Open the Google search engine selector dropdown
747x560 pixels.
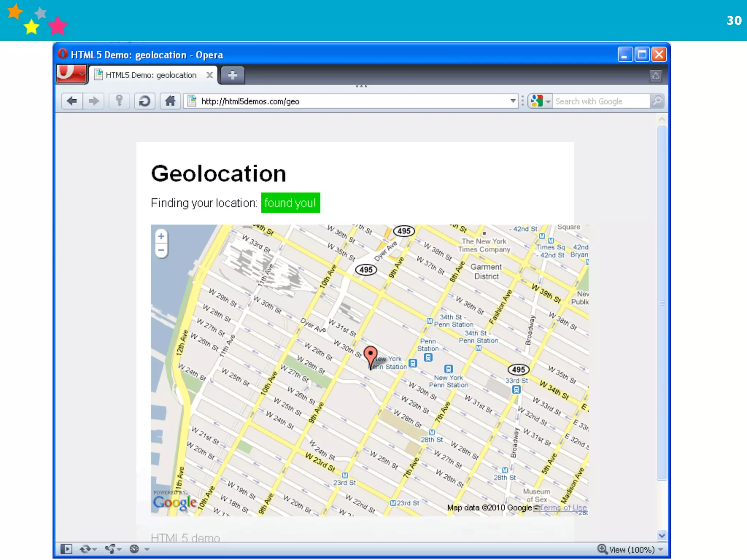point(540,101)
